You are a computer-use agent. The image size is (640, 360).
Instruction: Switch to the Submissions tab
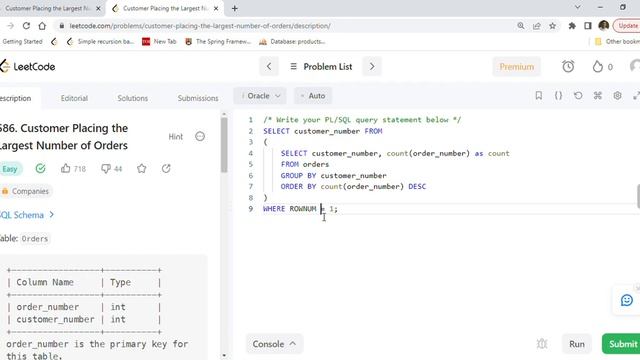click(x=198, y=98)
